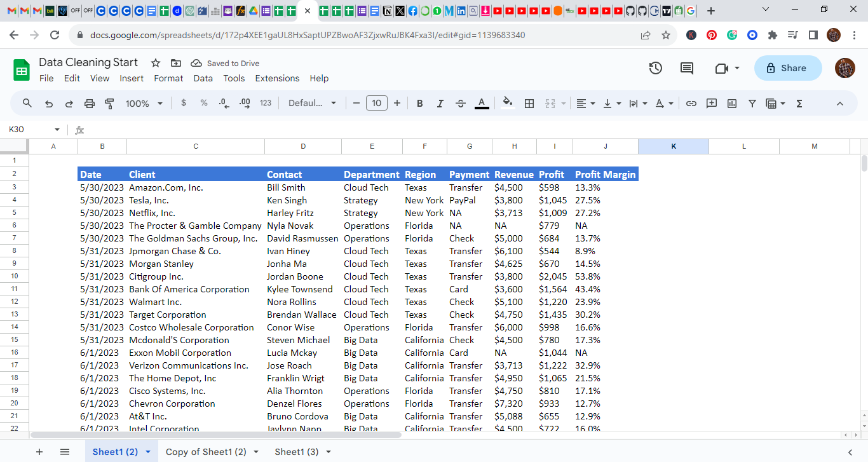Open the Extensions menu
The height and width of the screenshot is (462, 868).
tap(277, 78)
